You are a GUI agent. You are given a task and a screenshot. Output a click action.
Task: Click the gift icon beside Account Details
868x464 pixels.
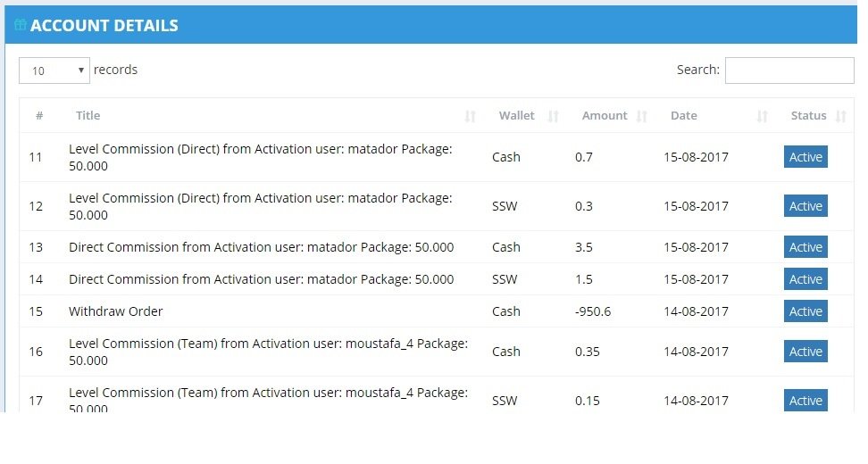pos(21,24)
